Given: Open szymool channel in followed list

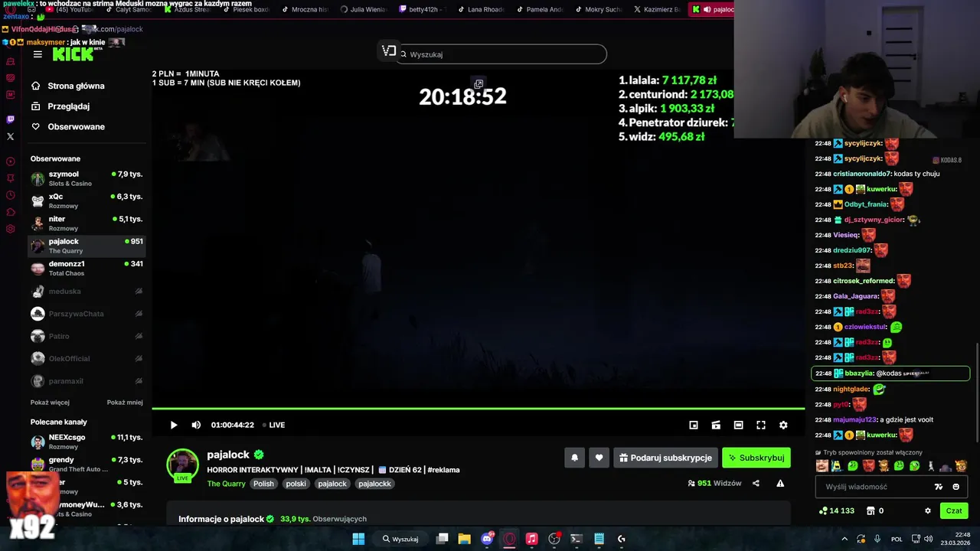Looking at the screenshot, I should point(87,178).
